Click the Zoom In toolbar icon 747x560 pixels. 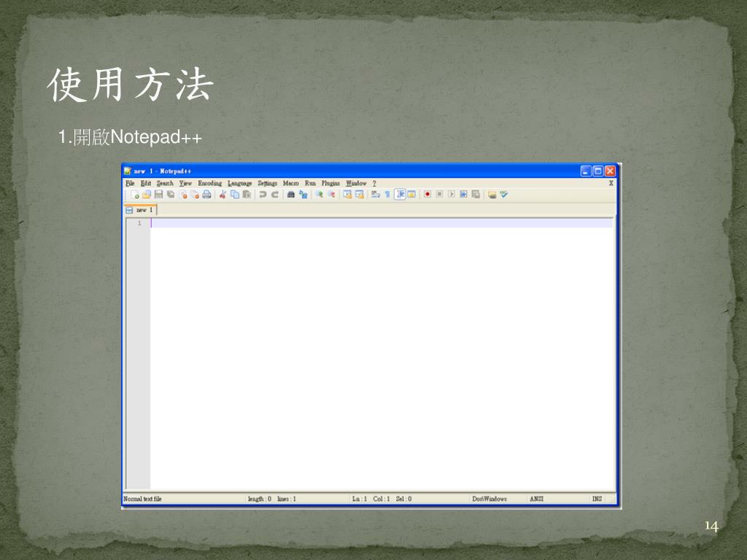(320, 194)
